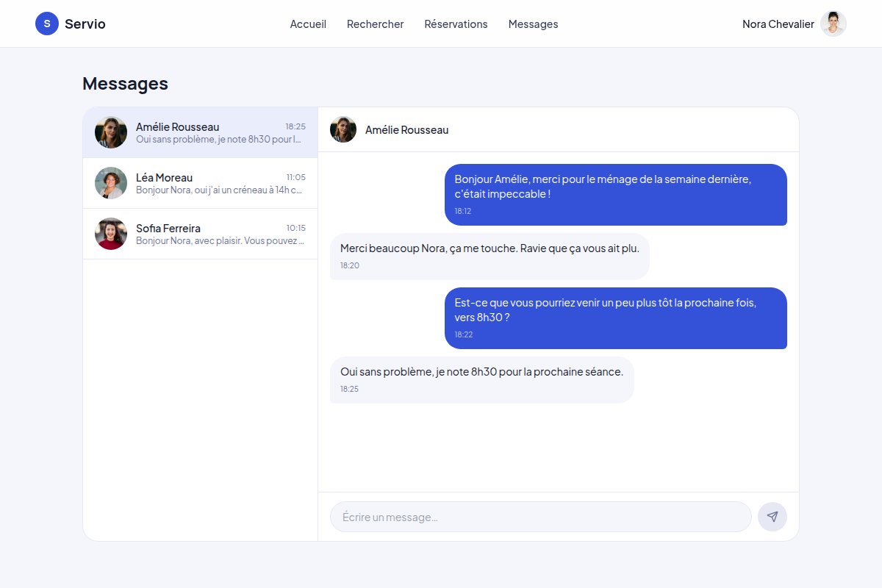Click chat bubble 'Oui sans problème, je note 8h30'

(481, 380)
